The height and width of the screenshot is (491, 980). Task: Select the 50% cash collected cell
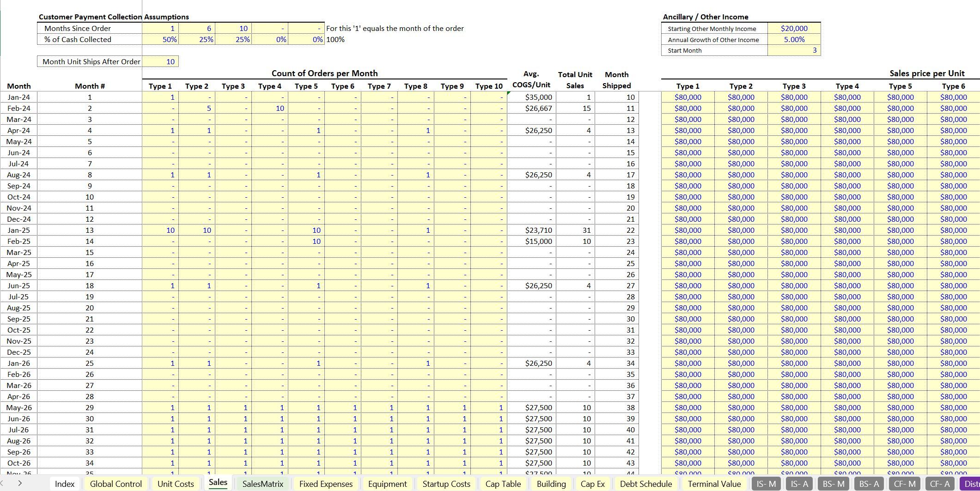pyautogui.click(x=160, y=39)
